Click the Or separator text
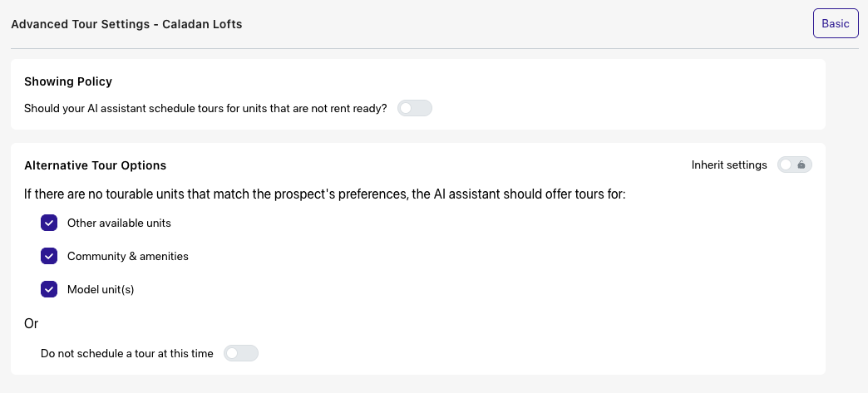Screen dimensions: 868x393 31,324
